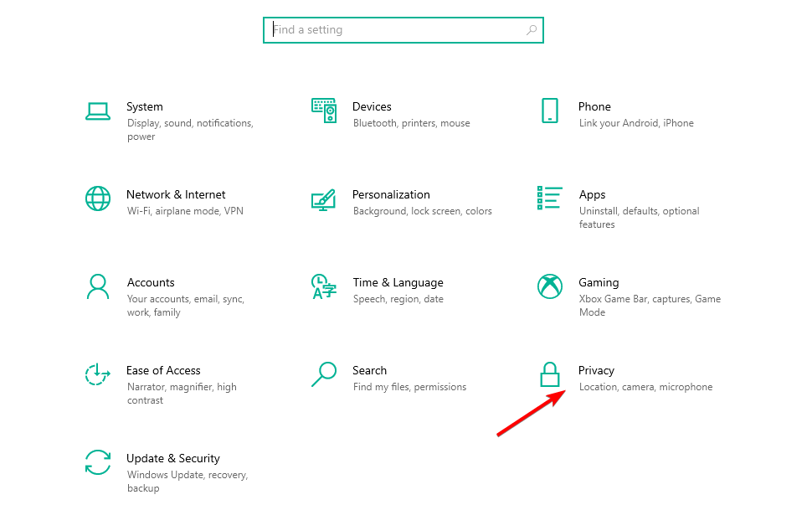
Task: Open the Devices settings heading
Action: (x=372, y=106)
